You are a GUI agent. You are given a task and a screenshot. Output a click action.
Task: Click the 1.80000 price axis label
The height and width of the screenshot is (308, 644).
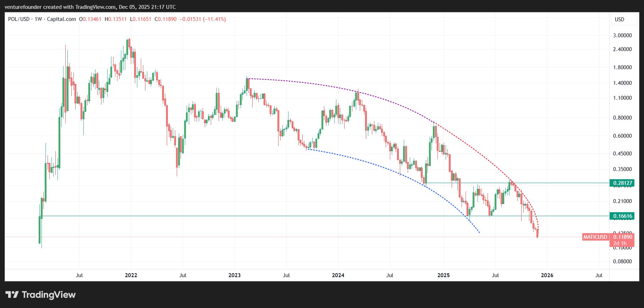[x=622, y=67]
